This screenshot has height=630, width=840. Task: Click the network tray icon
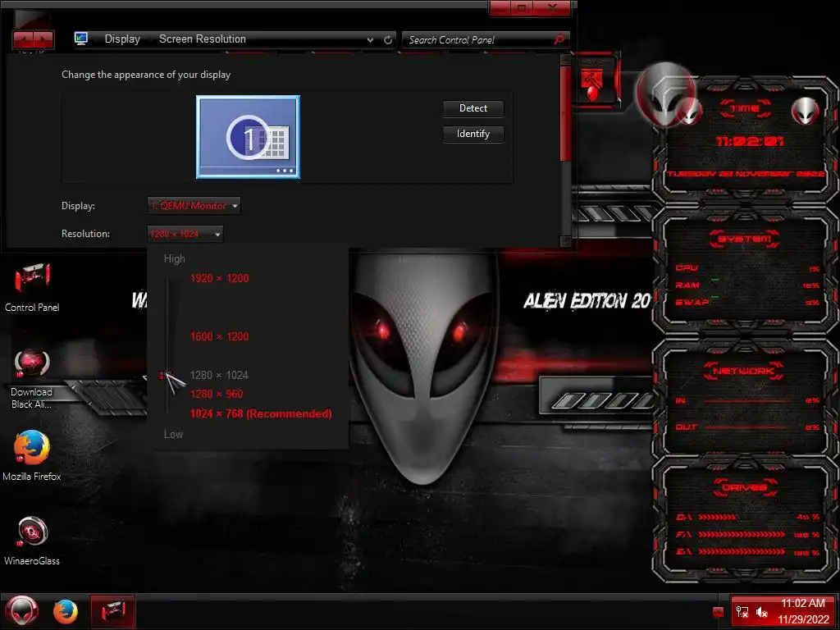(742, 612)
